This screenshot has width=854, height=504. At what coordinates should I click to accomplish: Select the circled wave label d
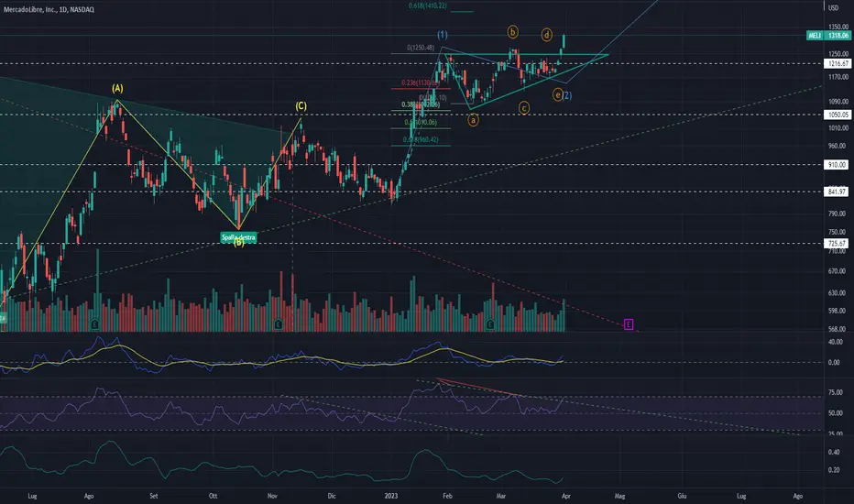click(x=546, y=35)
